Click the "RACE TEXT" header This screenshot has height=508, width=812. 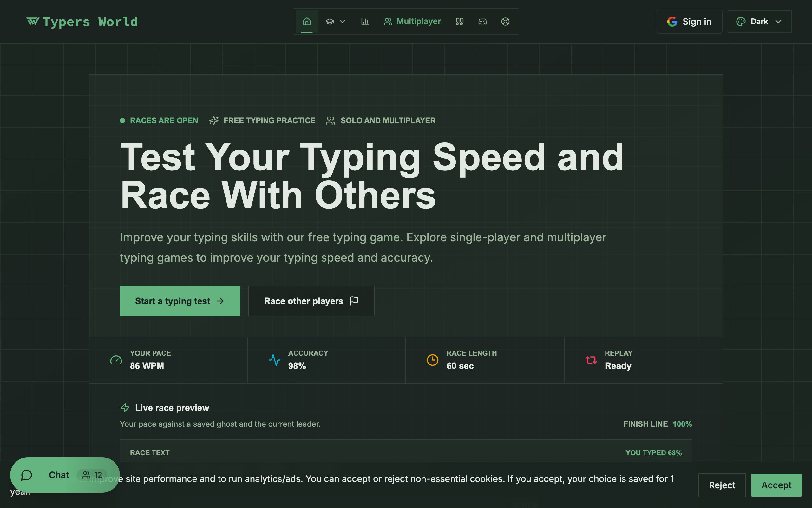pyautogui.click(x=150, y=453)
